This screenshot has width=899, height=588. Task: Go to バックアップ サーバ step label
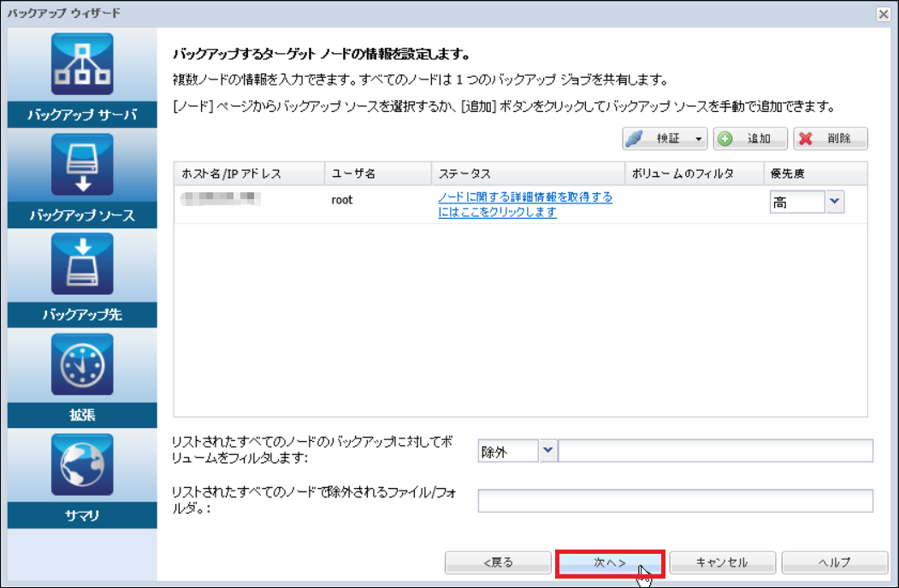82,115
